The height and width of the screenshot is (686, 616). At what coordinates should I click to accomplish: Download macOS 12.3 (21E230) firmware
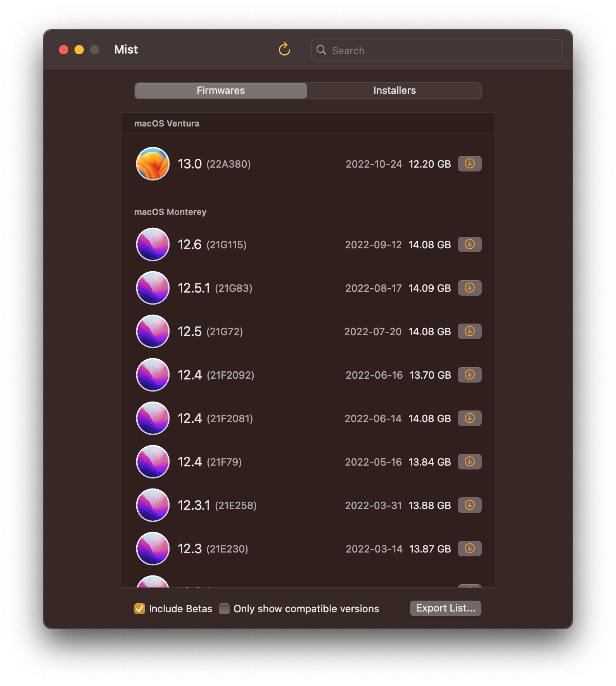coord(469,549)
